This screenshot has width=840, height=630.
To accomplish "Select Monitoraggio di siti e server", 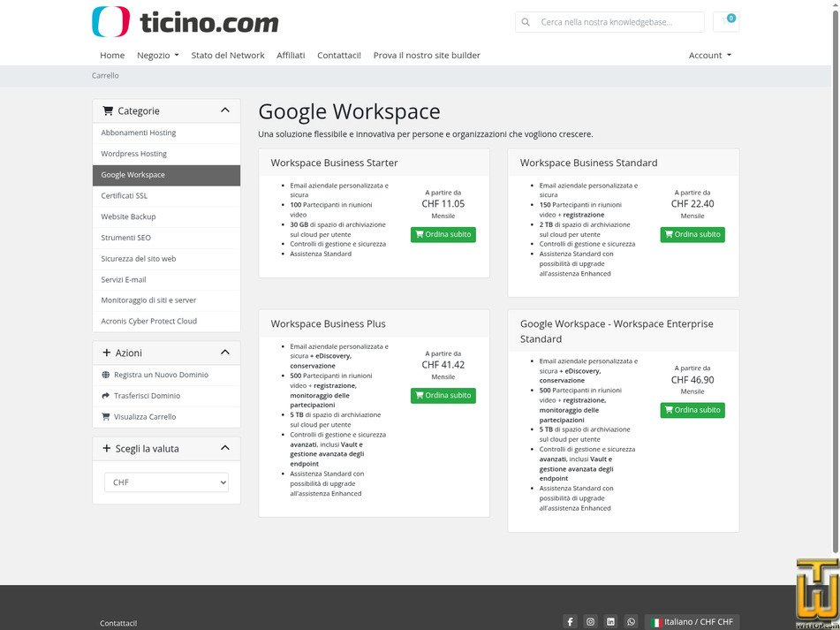I will tap(166, 300).
